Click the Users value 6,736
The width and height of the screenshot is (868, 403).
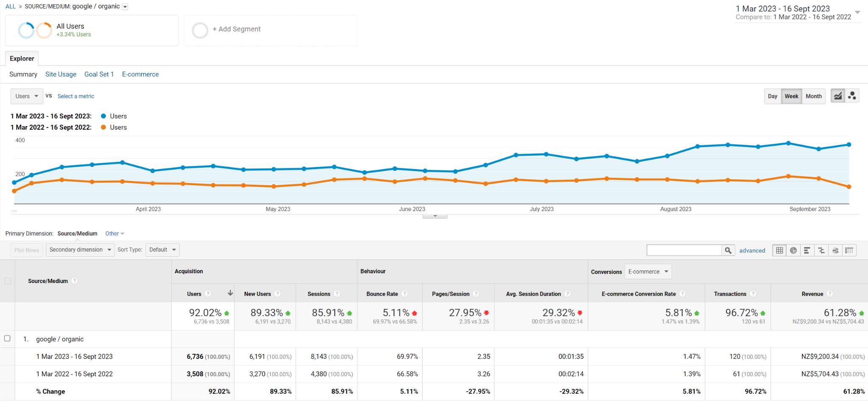point(195,356)
